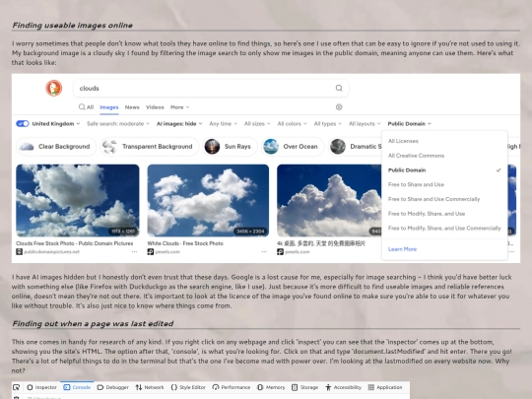Click the pexels favicon under the 4k result
This screenshot has width=532, height=399.
coord(280,252)
